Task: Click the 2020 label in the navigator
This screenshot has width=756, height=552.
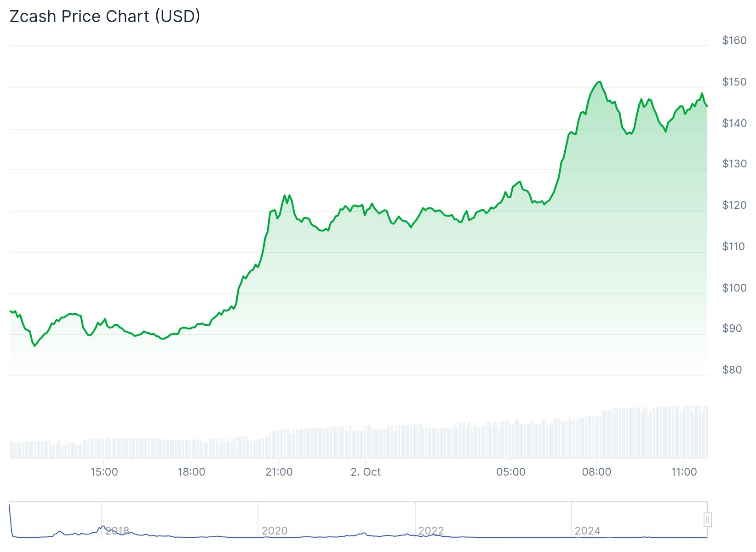Action: 275,531
